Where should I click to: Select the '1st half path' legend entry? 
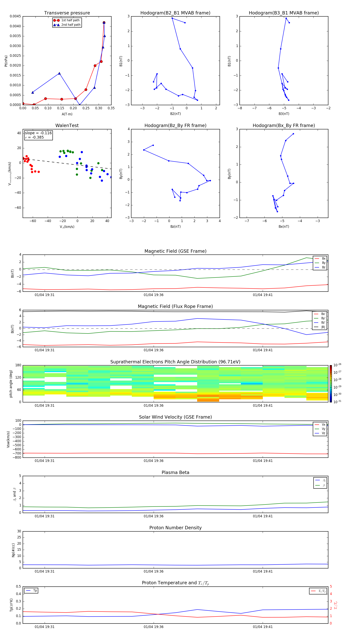[66, 20]
